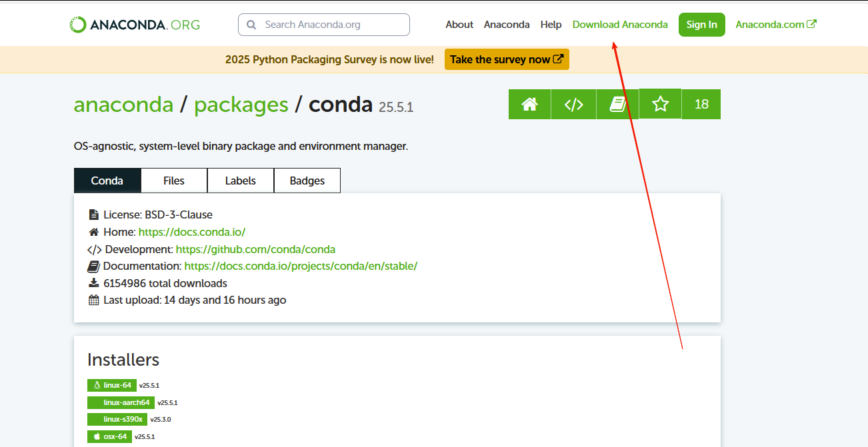The height and width of the screenshot is (447, 868).
Task: Switch to the Badges tab
Action: coord(307,181)
